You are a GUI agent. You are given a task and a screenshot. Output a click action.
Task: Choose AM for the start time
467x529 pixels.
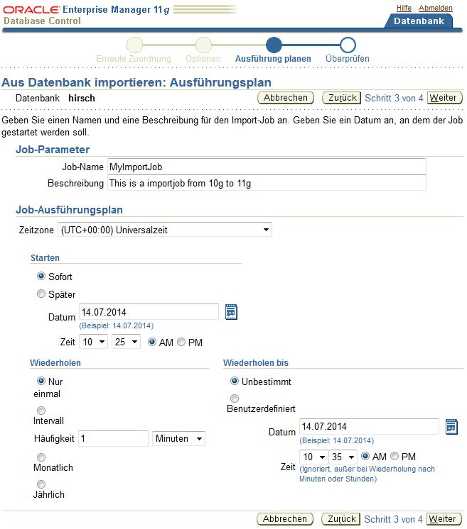[152, 342]
